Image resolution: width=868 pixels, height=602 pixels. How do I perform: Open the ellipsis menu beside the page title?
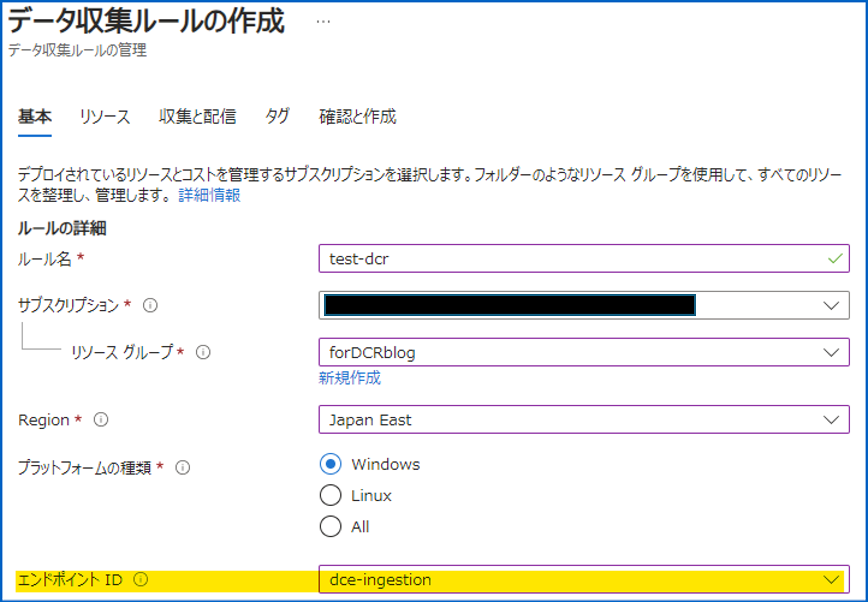click(323, 22)
